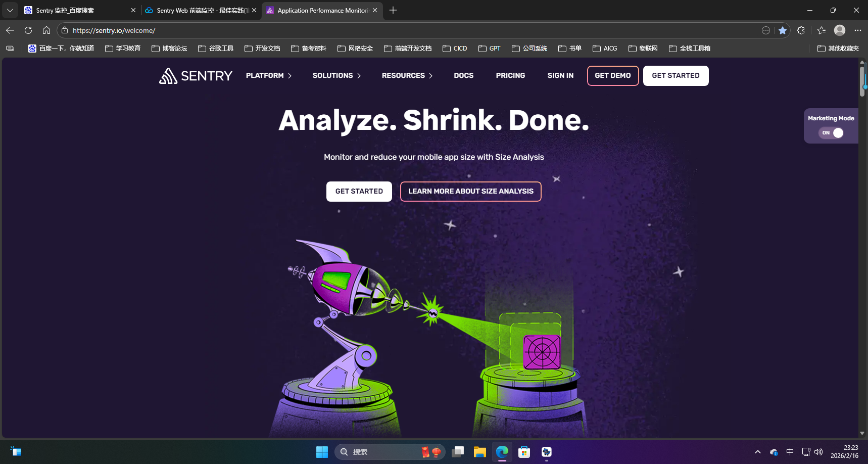Open 谷歌工具 bookmark folder
Viewport: 868px width, 464px height.
tap(216, 49)
